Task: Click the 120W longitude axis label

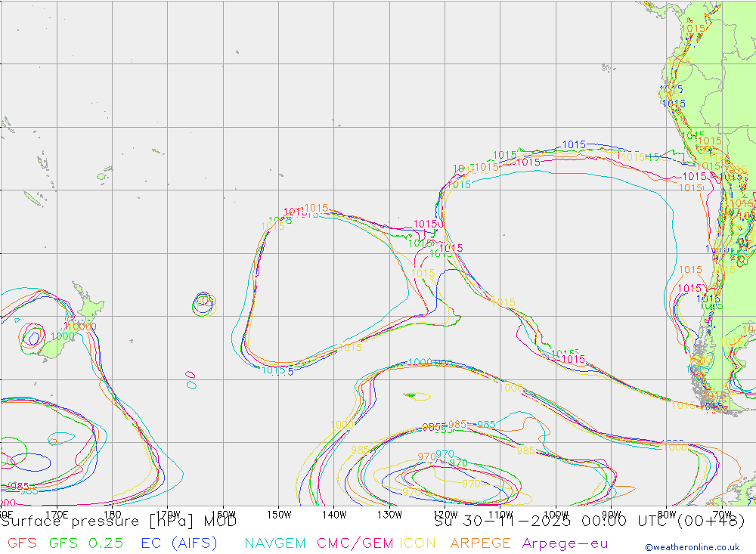Action: pyautogui.click(x=445, y=515)
